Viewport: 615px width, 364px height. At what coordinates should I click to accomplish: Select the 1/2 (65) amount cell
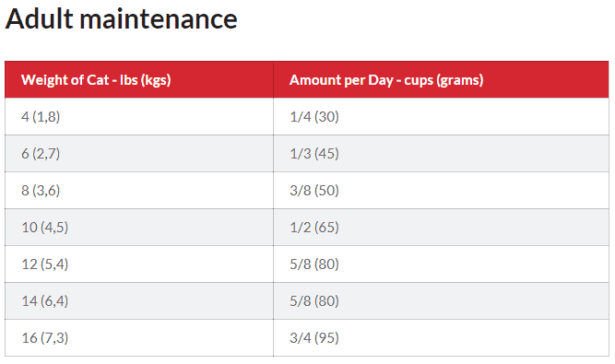(x=441, y=227)
